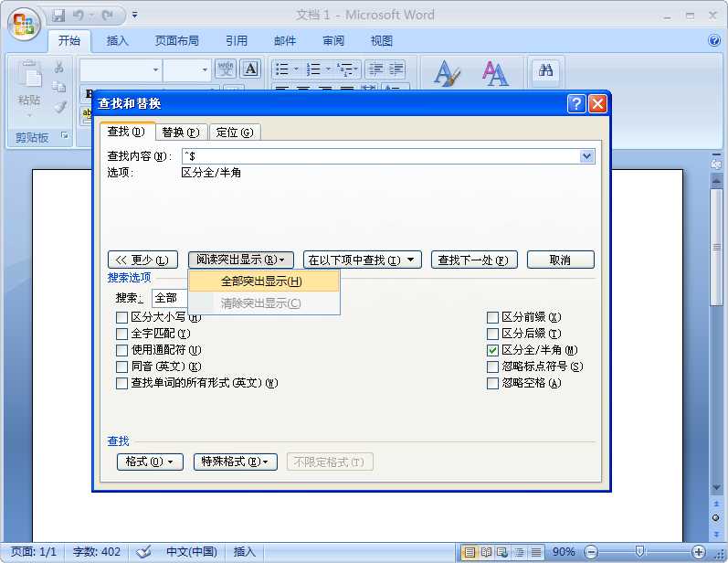
Task: Click the dialog help question mark button
Action: [576, 103]
